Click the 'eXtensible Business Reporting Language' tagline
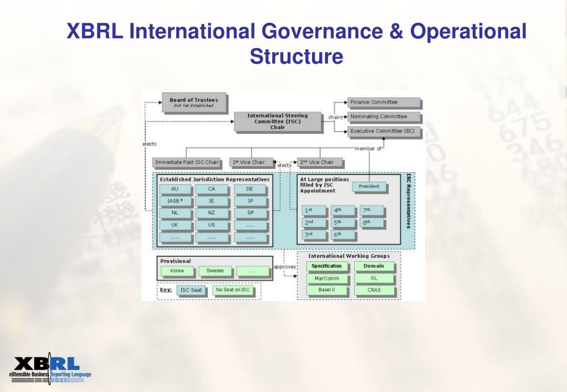The height and width of the screenshot is (392, 567). (50, 374)
